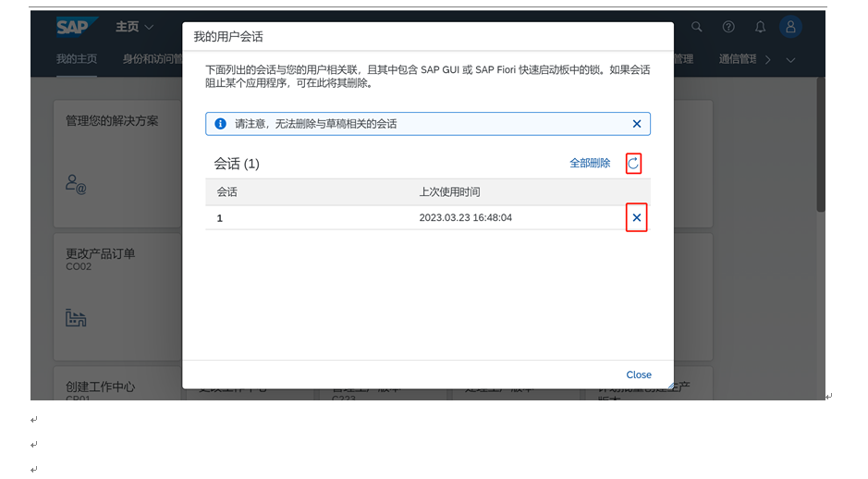This screenshot has height=479, width=868.
Task: Switch to the 我的主页 tab
Action: 76,59
